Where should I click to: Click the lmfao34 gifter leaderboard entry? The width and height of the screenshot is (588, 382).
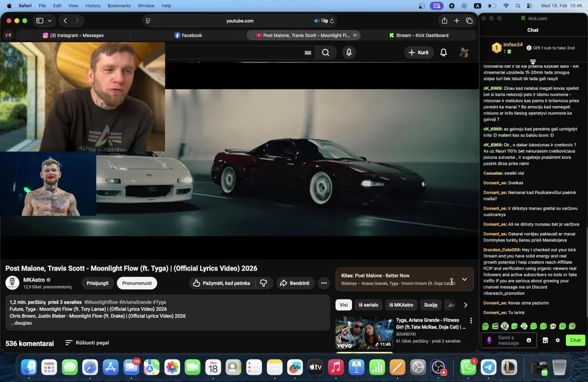click(508, 48)
